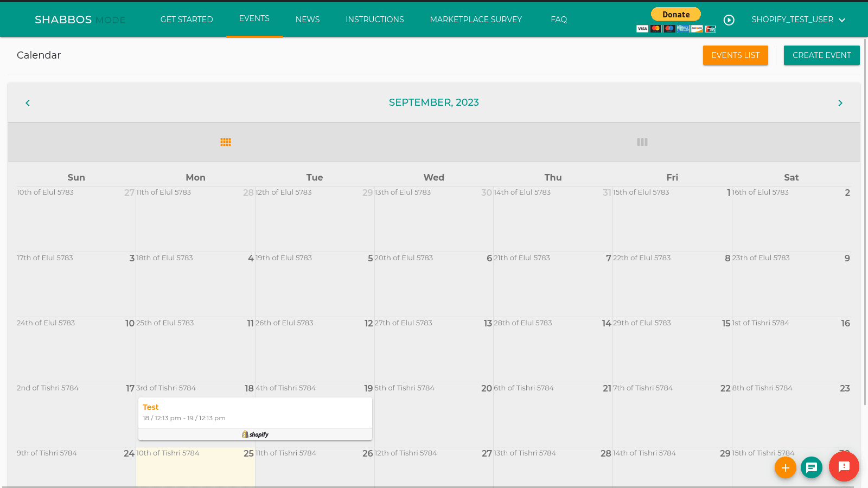
Task: Click the PayPal Donate button
Action: click(676, 15)
